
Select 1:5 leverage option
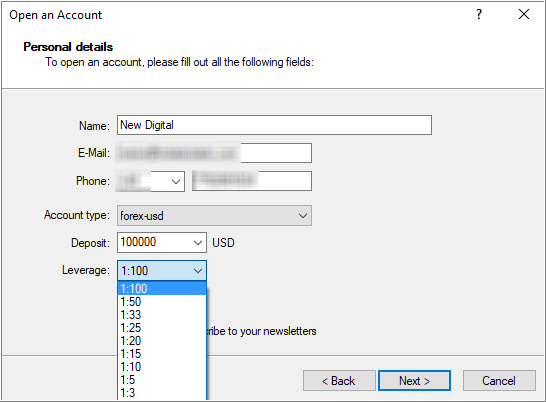point(162,379)
